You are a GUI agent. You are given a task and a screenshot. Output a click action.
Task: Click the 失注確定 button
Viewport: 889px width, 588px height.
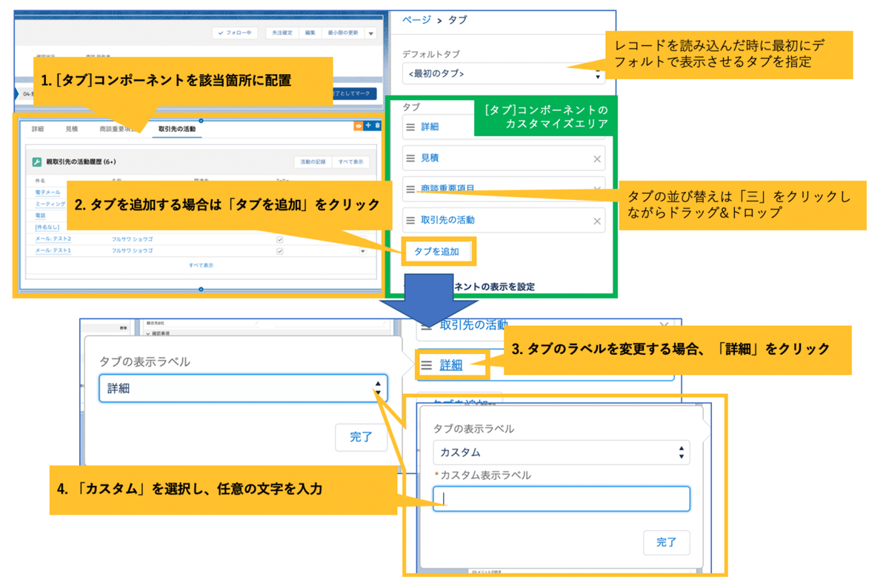tap(282, 33)
